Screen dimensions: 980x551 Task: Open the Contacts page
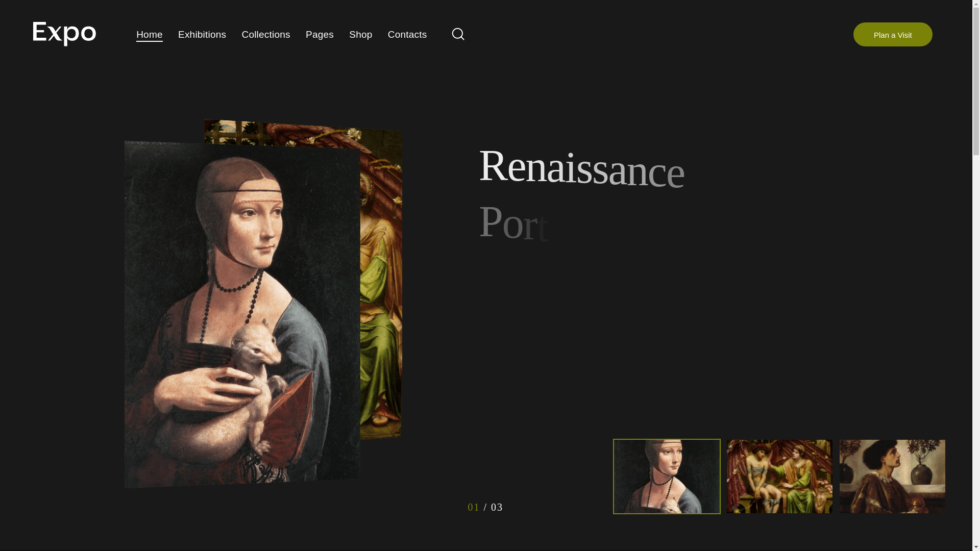[x=407, y=35]
